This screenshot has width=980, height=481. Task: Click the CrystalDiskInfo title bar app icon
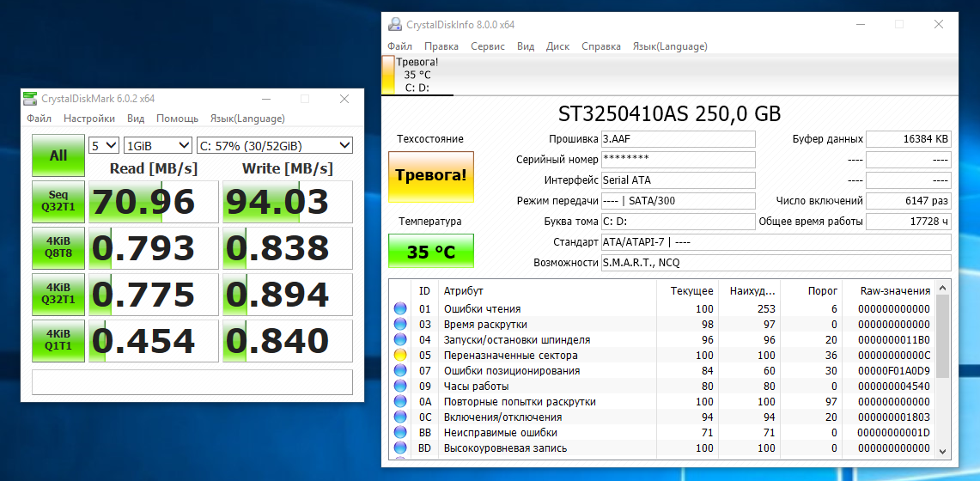395,24
